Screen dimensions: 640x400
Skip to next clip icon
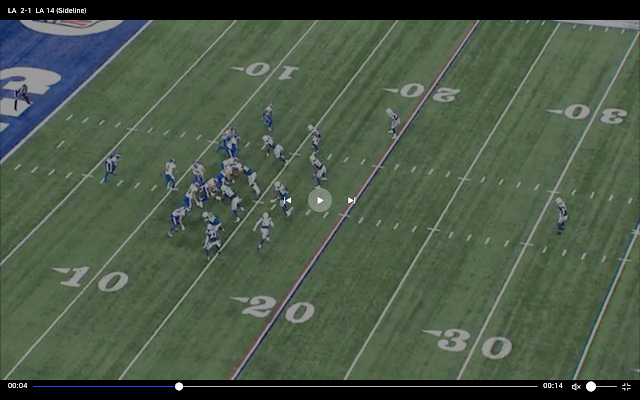coord(351,200)
